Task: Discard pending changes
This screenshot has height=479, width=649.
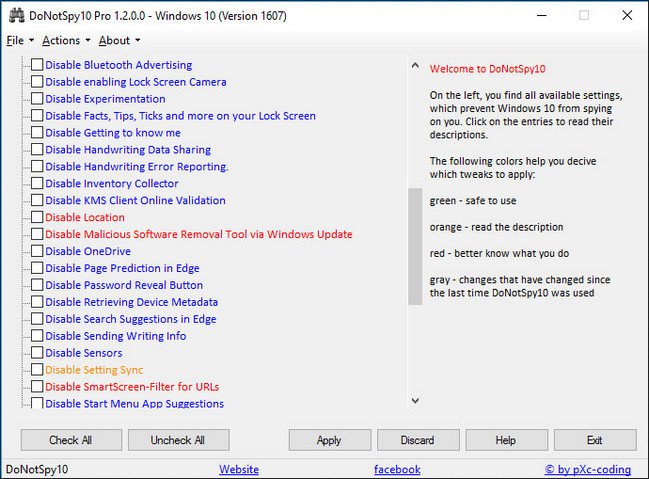Action: click(418, 440)
